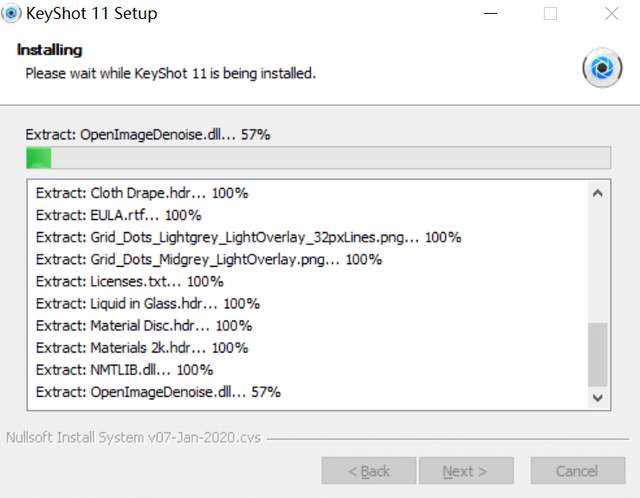Cancel the installation
Image resolution: width=640 pixels, height=498 pixels.
click(578, 471)
